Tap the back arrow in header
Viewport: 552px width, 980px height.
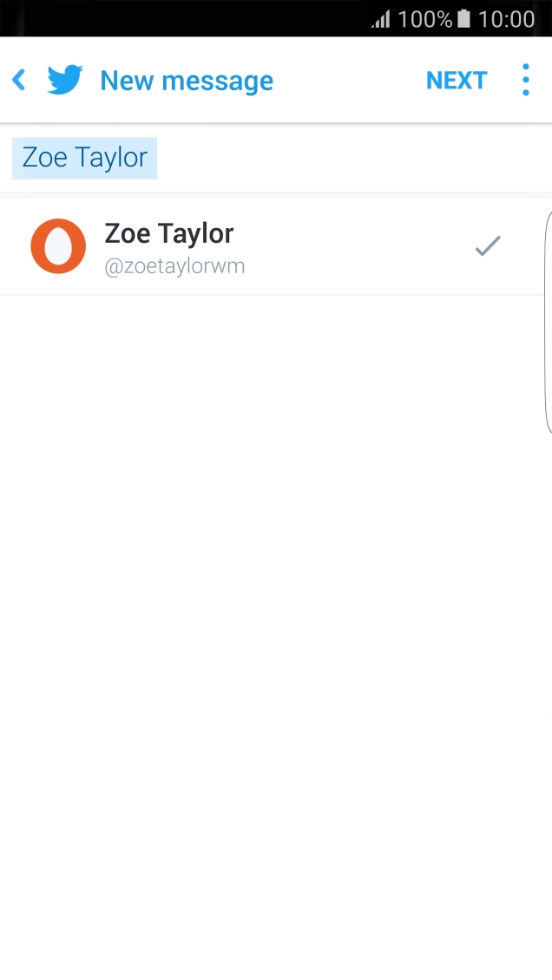[x=19, y=81]
